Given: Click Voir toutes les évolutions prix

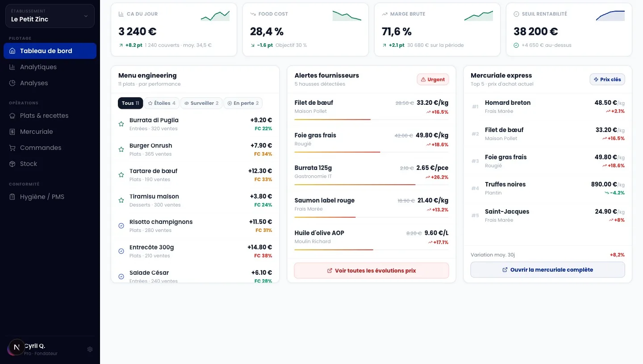Looking at the screenshot, I should [372, 270].
